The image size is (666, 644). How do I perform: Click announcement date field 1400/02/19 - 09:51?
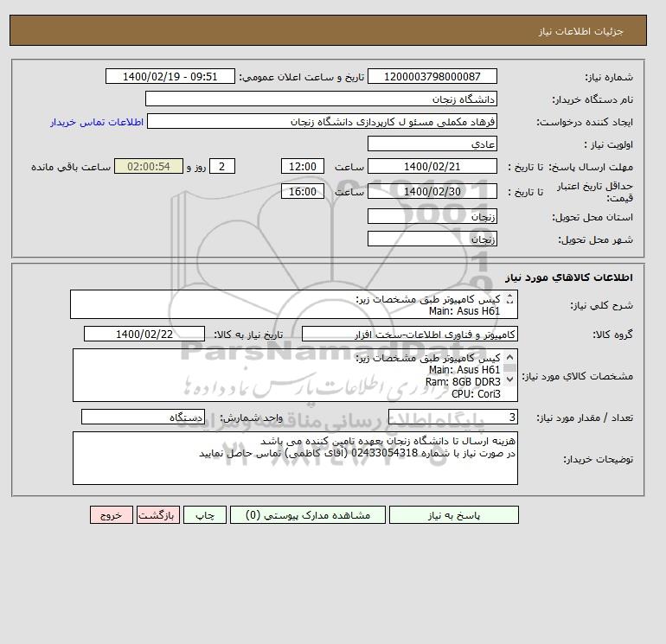tap(170, 76)
